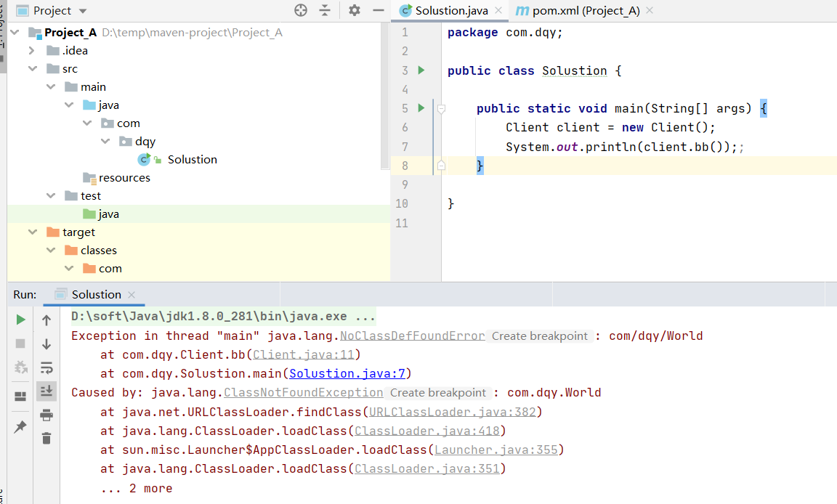Select the target folder row

[198, 232]
